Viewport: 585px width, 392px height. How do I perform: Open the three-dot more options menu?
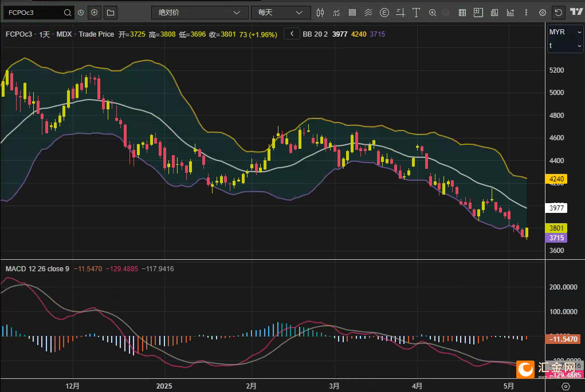click(526, 12)
